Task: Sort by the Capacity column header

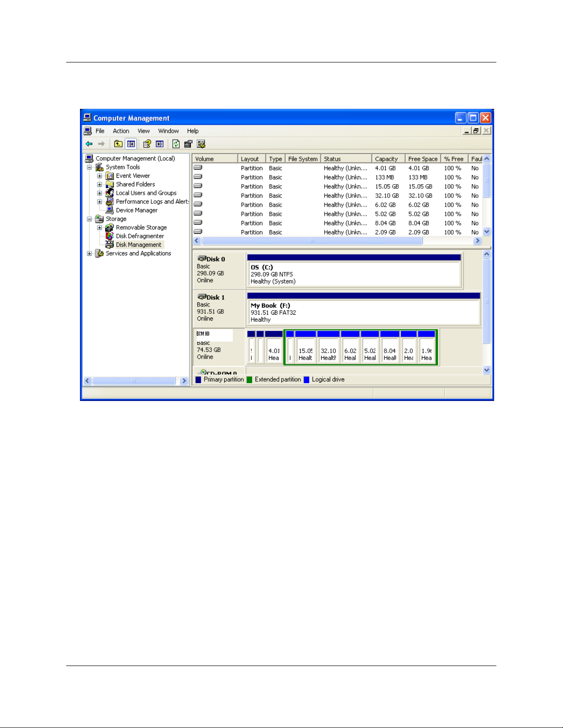Action: pos(388,159)
